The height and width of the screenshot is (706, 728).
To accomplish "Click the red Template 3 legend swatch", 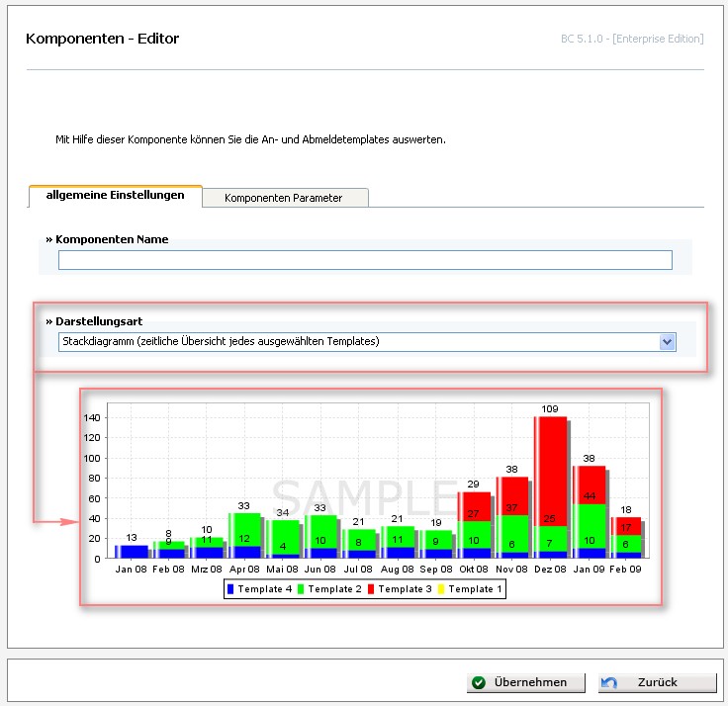I will (x=371, y=589).
